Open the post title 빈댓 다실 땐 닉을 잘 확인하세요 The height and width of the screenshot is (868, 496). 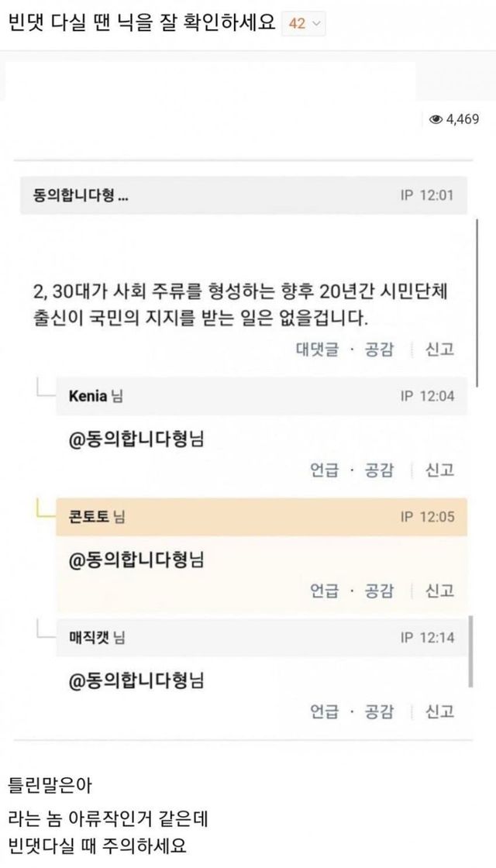click(143, 23)
